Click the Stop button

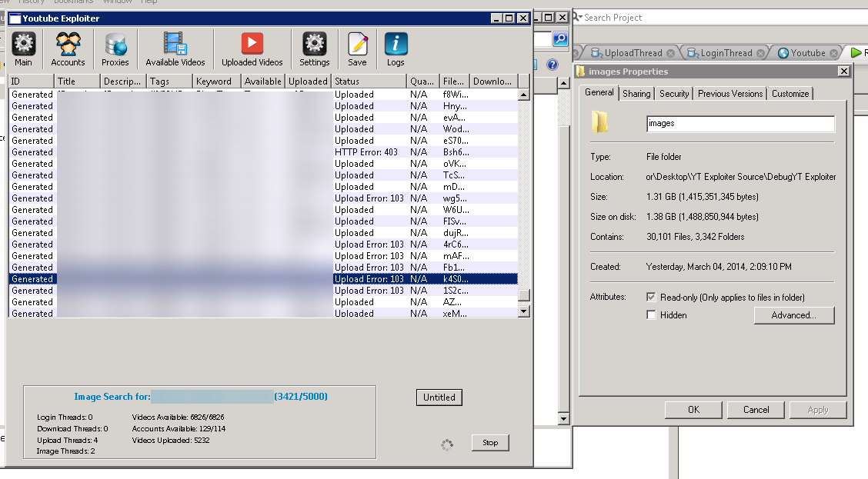(490, 443)
